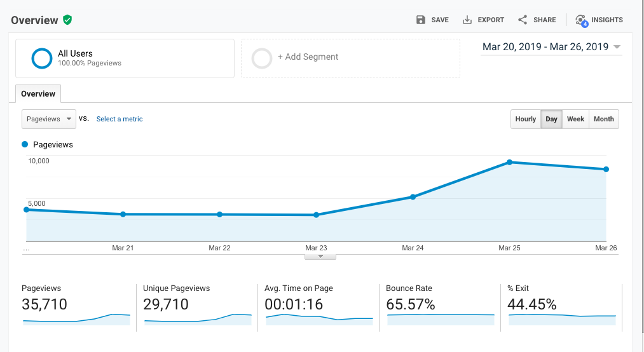The image size is (644, 352).
Task: Click the empty Add Segment circle
Action: (262, 58)
